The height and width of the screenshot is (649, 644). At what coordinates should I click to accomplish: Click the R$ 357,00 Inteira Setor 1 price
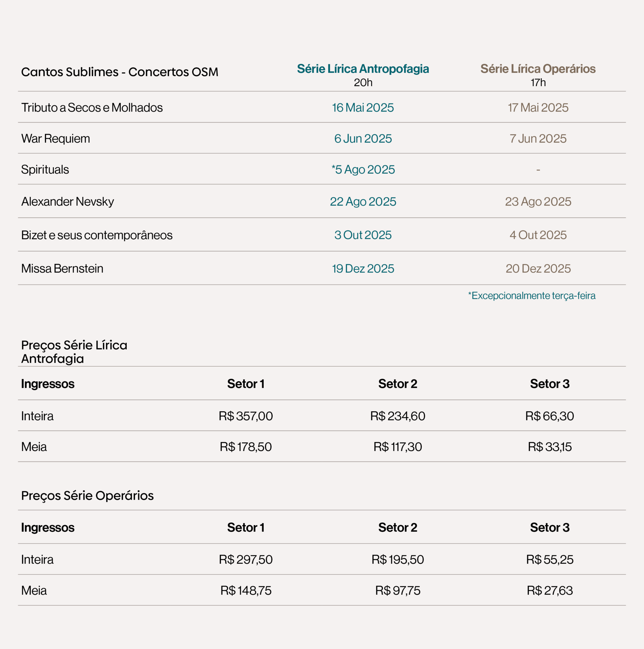(246, 416)
